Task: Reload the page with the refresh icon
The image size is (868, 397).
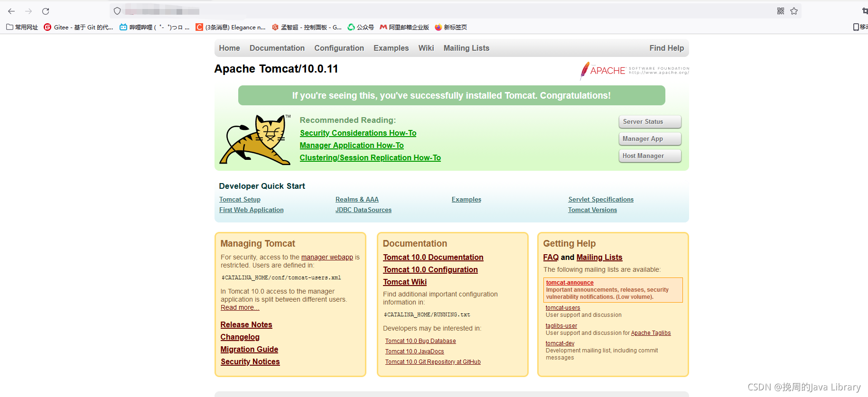Action: (46, 11)
